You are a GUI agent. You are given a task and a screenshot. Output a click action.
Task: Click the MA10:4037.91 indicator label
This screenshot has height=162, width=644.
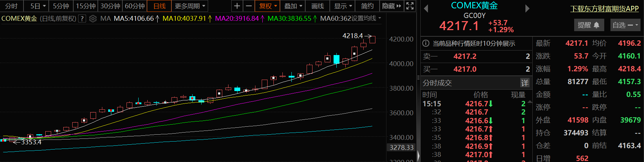(x=184, y=18)
